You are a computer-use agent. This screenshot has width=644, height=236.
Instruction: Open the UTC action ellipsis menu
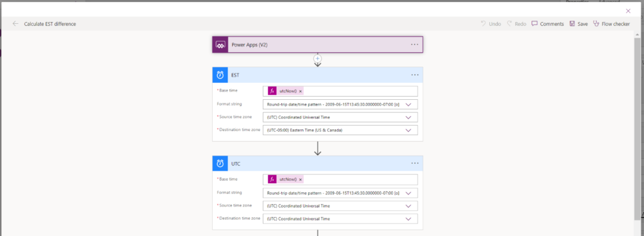414,163
